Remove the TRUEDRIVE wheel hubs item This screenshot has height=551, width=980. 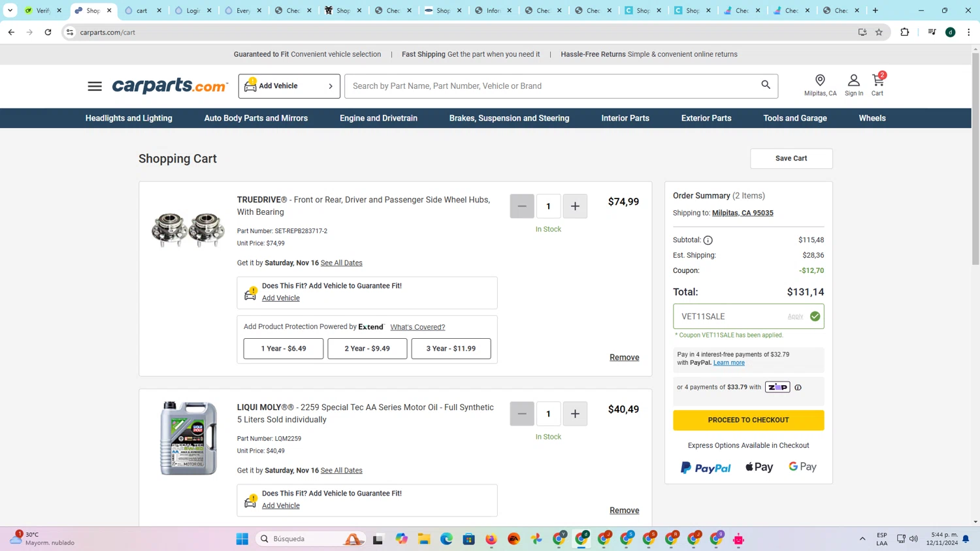(x=625, y=358)
